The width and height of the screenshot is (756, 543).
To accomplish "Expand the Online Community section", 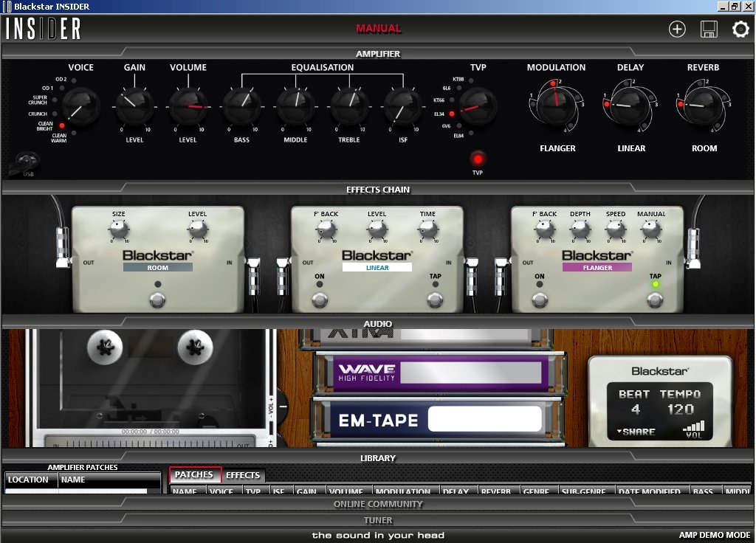I will [x=378, y=504].
